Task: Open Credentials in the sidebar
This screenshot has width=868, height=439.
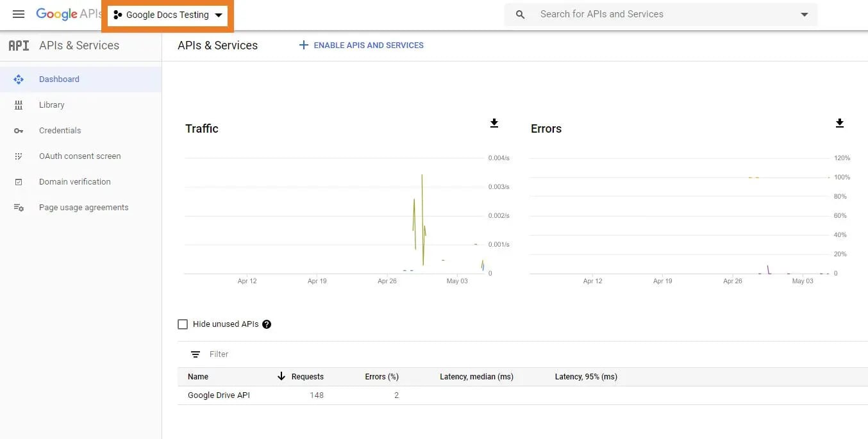Action: point(60,131)
